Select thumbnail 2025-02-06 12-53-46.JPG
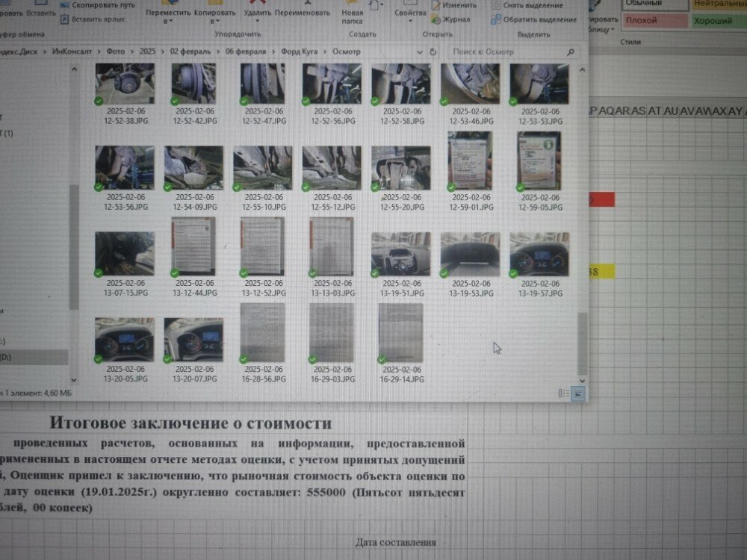Viewport: 747px width, 560px height. 470,84
